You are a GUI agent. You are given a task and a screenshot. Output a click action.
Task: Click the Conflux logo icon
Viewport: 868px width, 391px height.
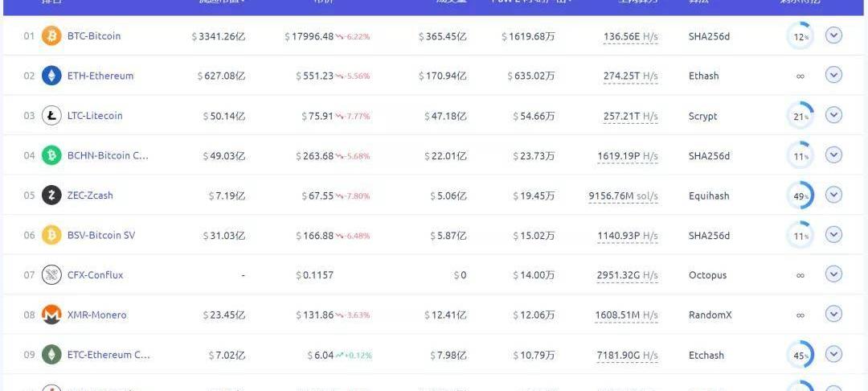[51, 275]
